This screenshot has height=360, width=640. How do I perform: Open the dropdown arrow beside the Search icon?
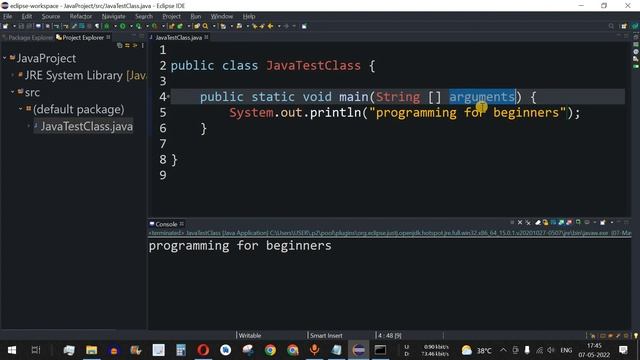coord(214,26)
